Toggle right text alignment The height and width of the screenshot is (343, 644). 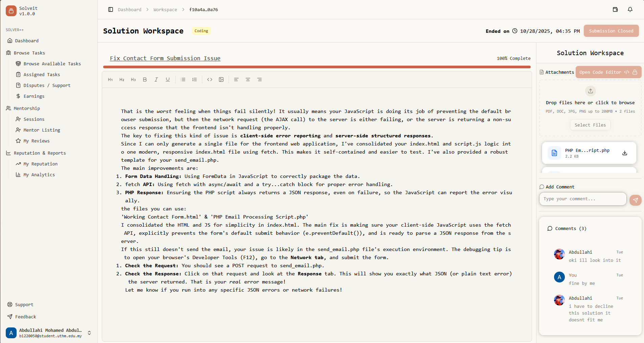259,79
